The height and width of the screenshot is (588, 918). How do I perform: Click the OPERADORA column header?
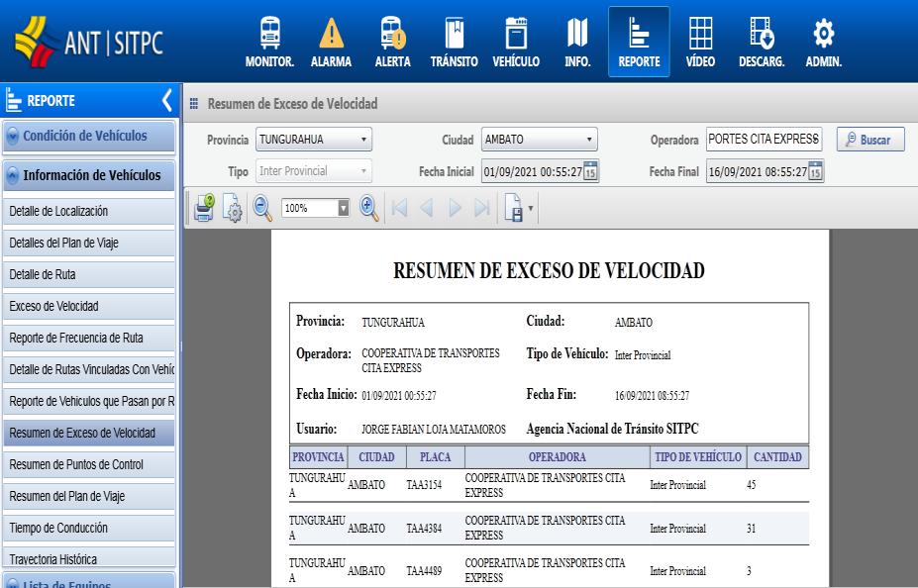[x=558, y=457]
